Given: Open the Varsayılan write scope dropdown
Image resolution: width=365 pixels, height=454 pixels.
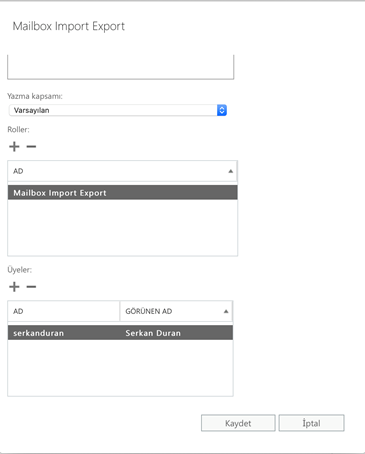Looking at the screenshot, I should 118,110.
